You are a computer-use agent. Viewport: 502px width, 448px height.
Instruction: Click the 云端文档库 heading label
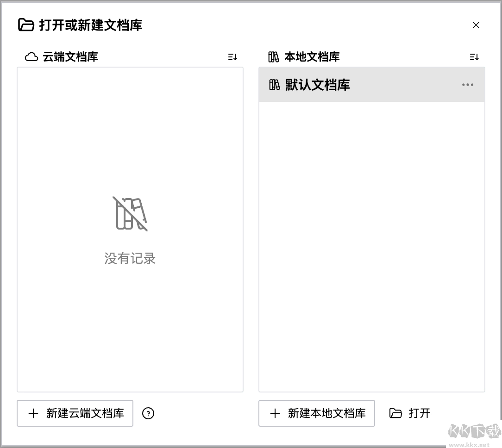click(x=70, y=57)
